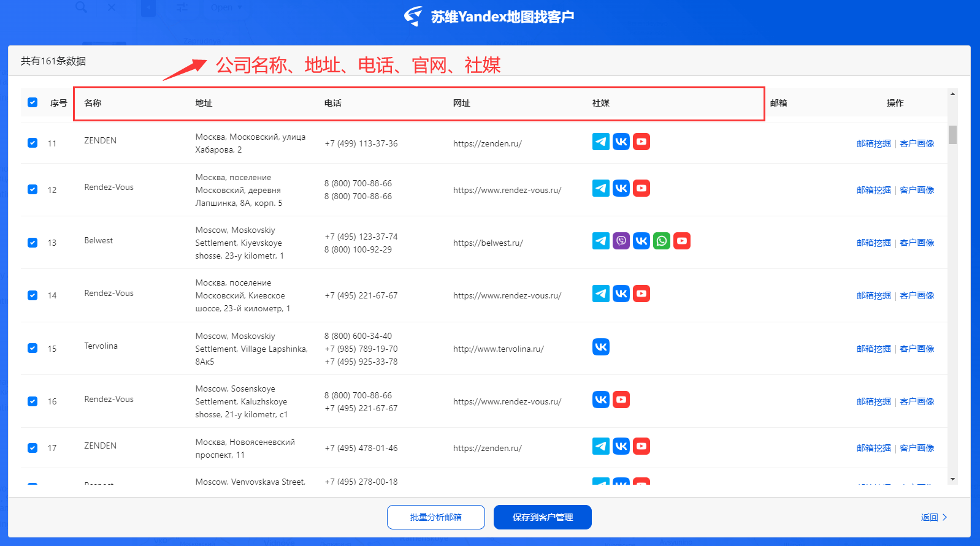Viewport: 980px width, 546px height.
Task: Click 客户画像 for ZENDEN row 11
Action: coord(917,143)
